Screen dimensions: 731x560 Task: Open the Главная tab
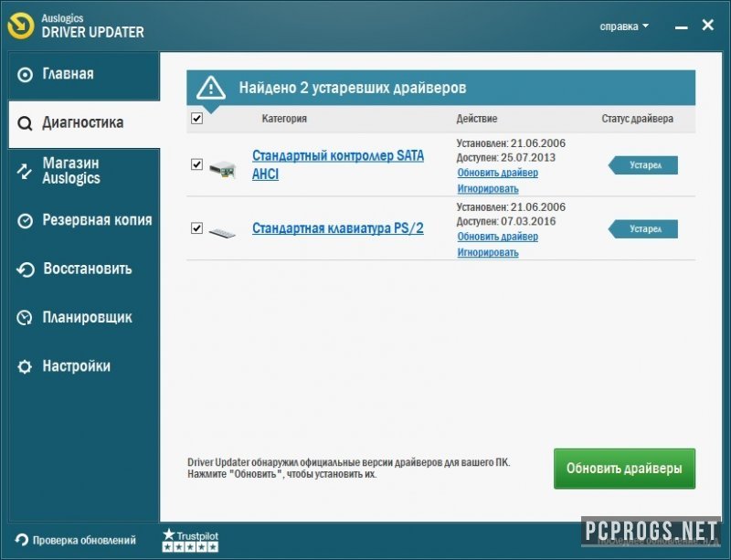tap(84, 75)
